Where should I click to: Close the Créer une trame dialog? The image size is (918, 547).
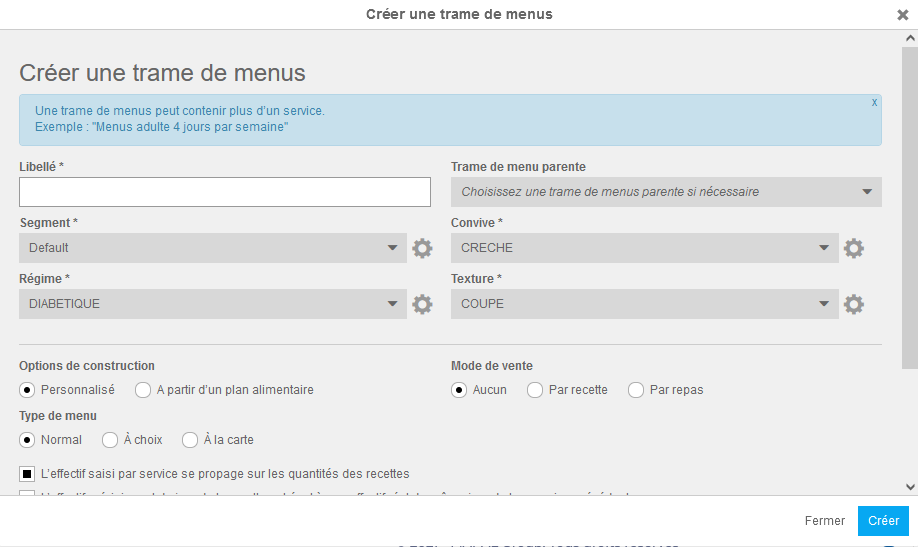902,15
